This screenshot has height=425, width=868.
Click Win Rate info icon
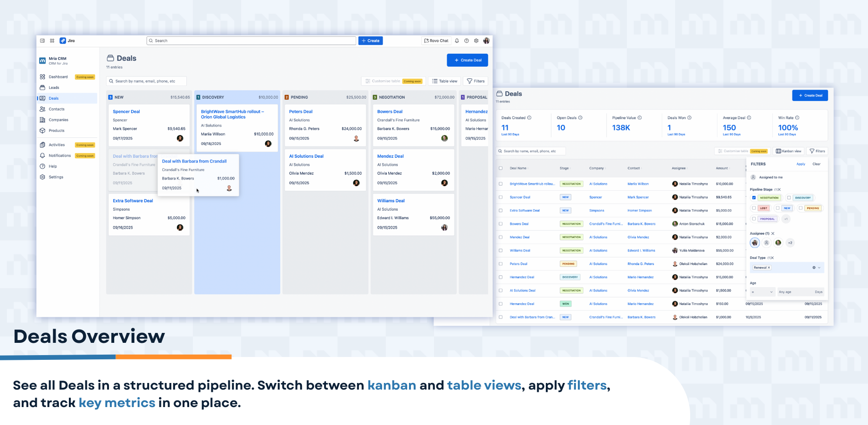(797, 118)
